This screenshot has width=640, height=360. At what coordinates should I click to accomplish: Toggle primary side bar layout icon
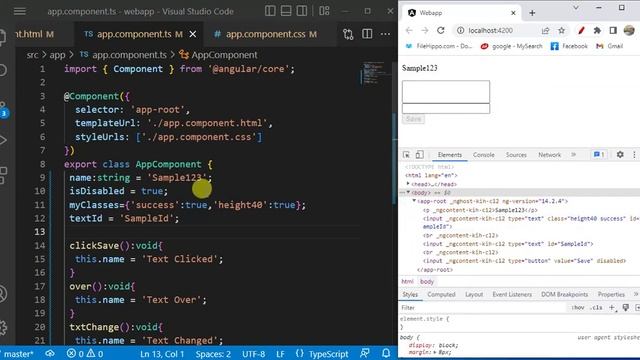click(x=270, y=11)
